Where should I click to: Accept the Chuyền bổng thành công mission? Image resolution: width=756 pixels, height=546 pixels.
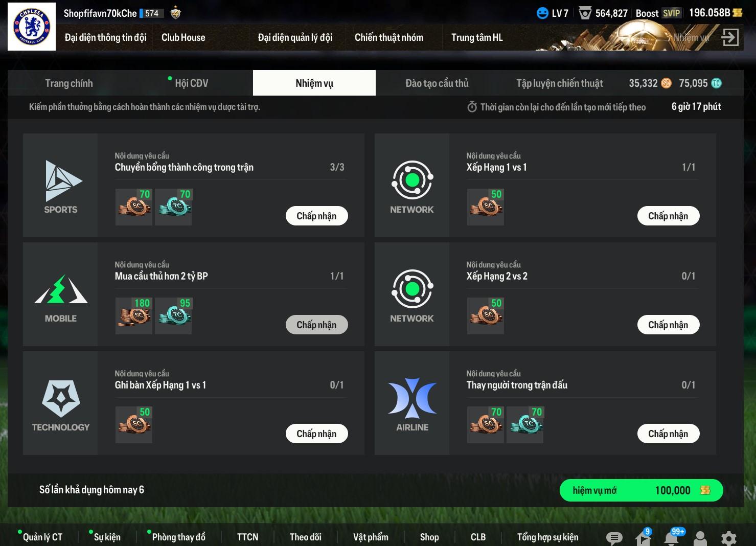(x=316, y=216)
